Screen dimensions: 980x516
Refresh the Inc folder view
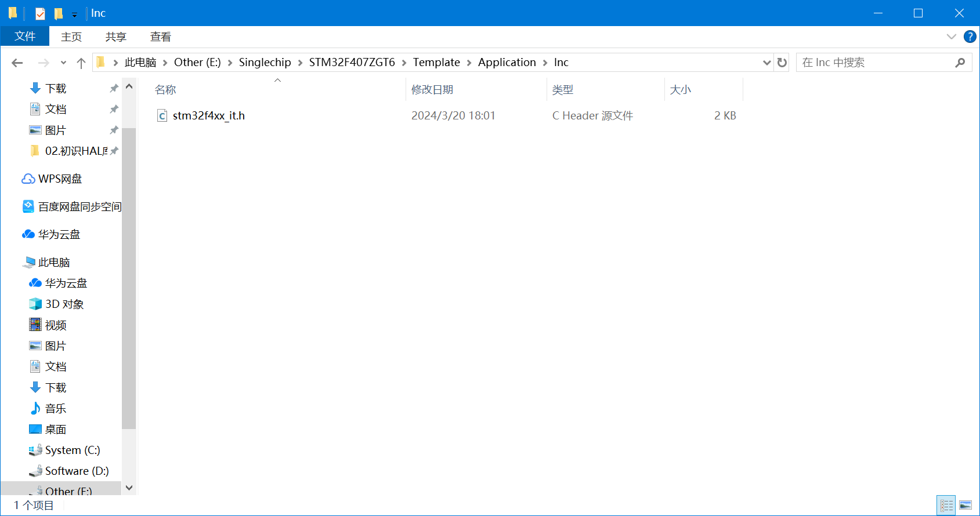pyautogui.click(x=782, y=63)
